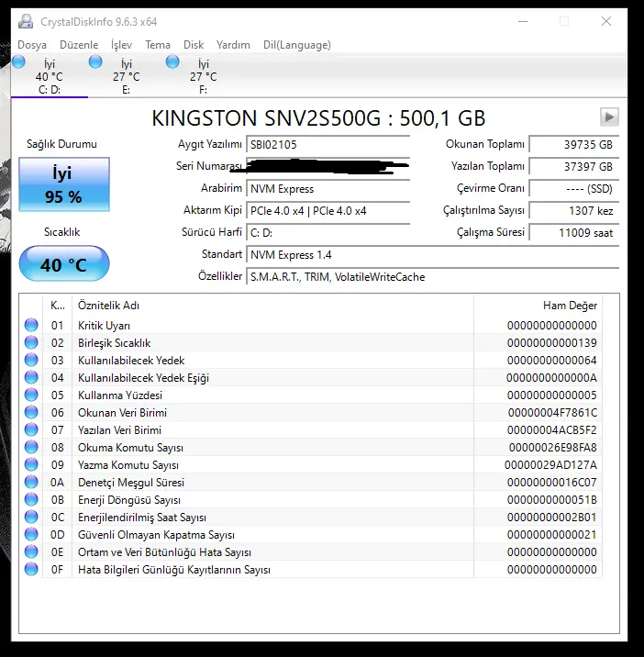Open the Dil(Language) menu

point(296,45)
